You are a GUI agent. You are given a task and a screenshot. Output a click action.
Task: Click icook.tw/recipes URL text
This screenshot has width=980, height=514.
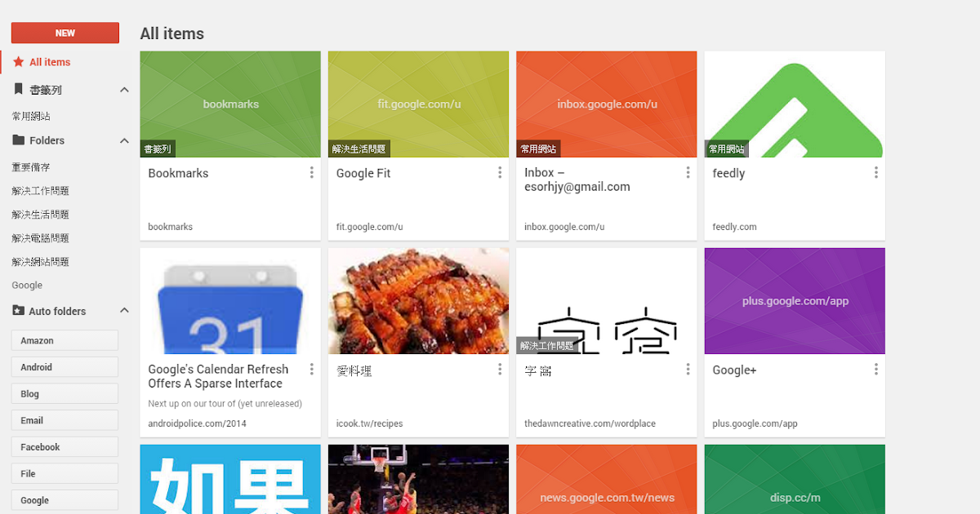tap(369, 423)
